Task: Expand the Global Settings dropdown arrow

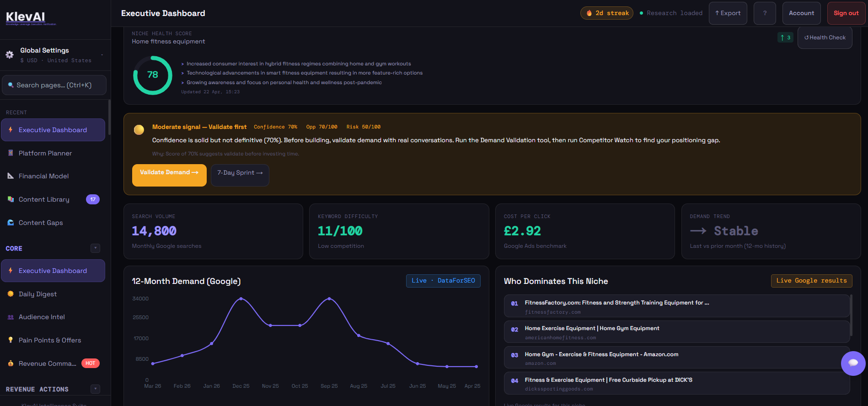Action: [x=102, y=55]
